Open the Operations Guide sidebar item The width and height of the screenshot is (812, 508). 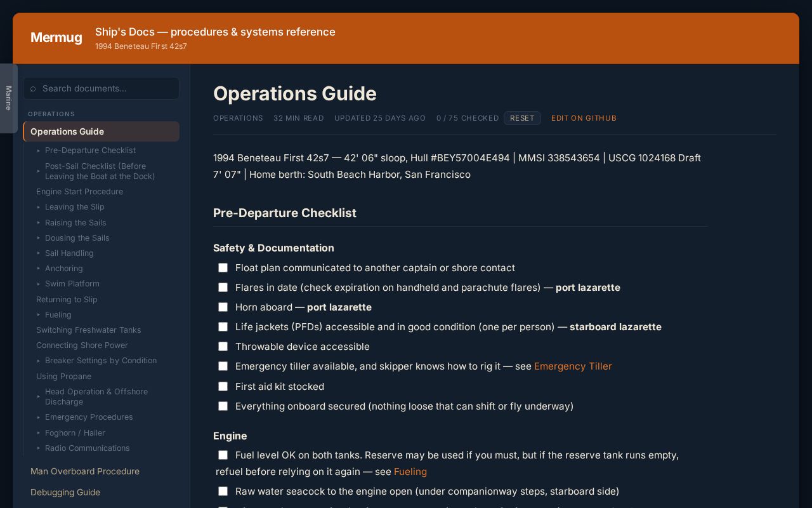(x=101, y=131)
